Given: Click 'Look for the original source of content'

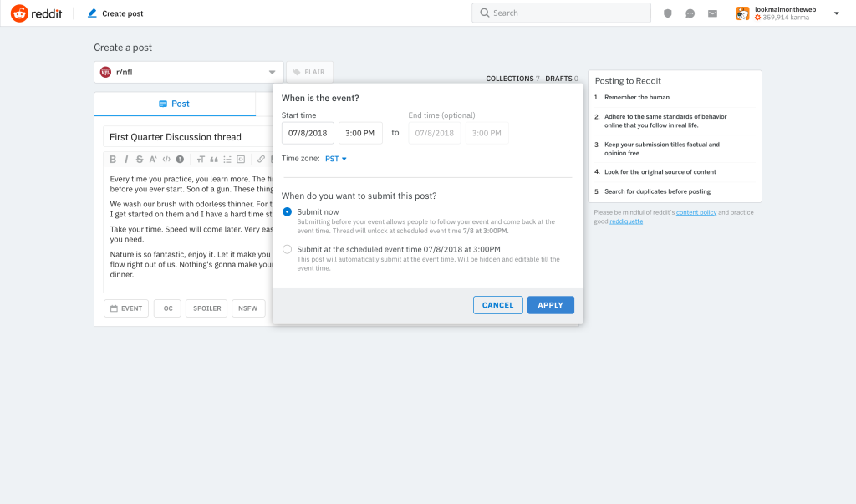Looking at the screenshot, I should pyautogui.click(x=660, y=172).
